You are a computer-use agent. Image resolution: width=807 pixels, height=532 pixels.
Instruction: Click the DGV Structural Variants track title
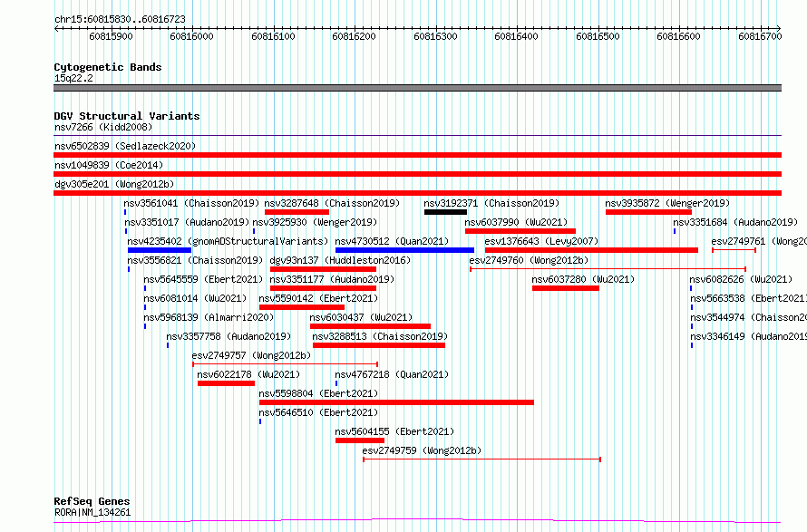coord(127,116)
